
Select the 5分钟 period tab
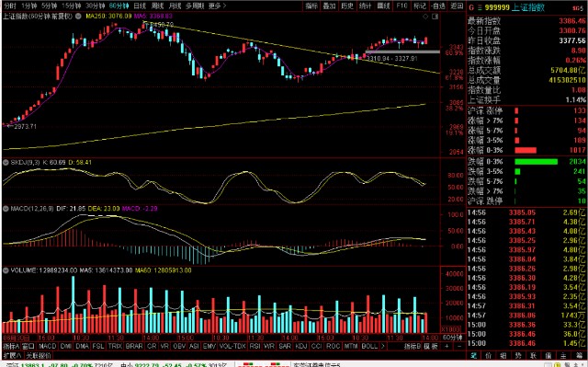pyautogui.click(x=49, y=6)
